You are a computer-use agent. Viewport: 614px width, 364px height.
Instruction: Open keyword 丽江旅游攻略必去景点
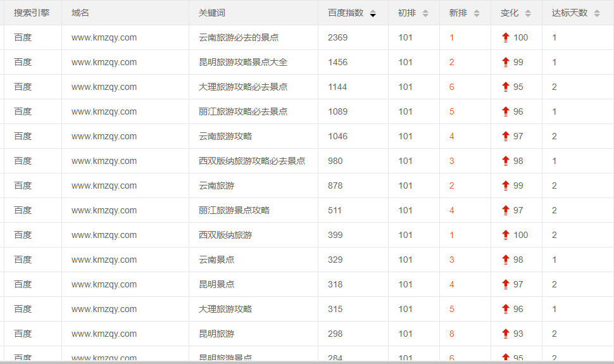(x=242, y=112)
